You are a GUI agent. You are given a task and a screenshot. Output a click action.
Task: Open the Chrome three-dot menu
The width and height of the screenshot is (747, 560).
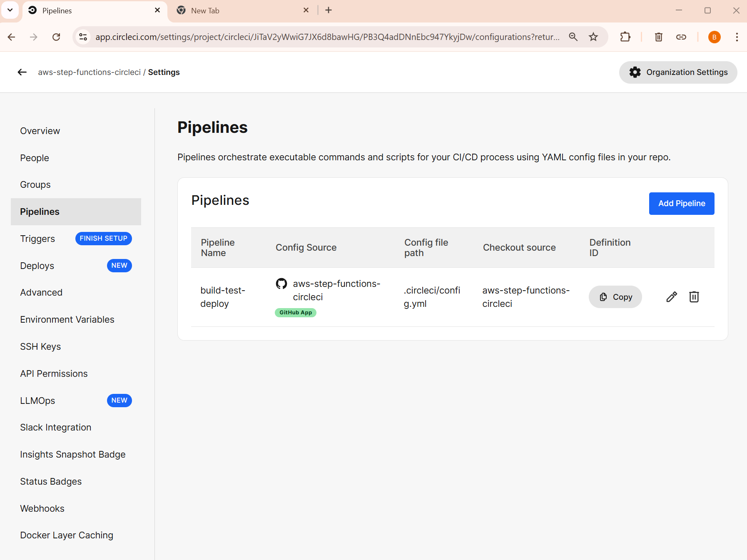tap(737, 37)
